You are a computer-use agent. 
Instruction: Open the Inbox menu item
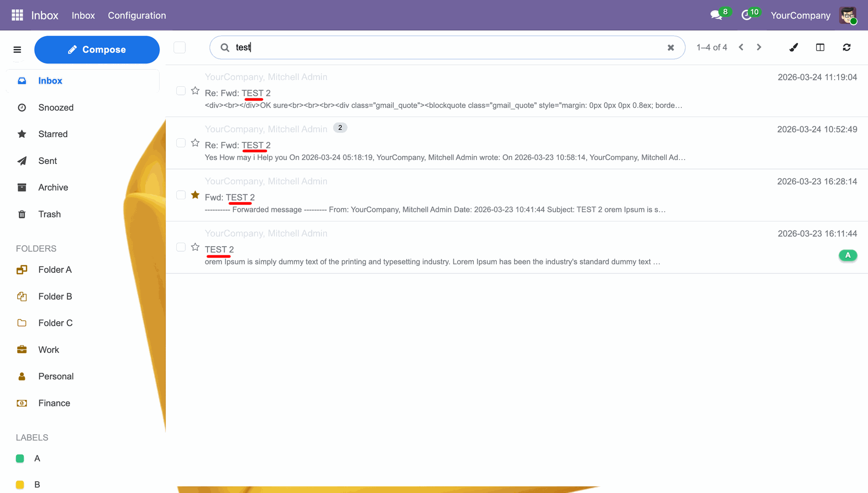click(x=83, y=15)
